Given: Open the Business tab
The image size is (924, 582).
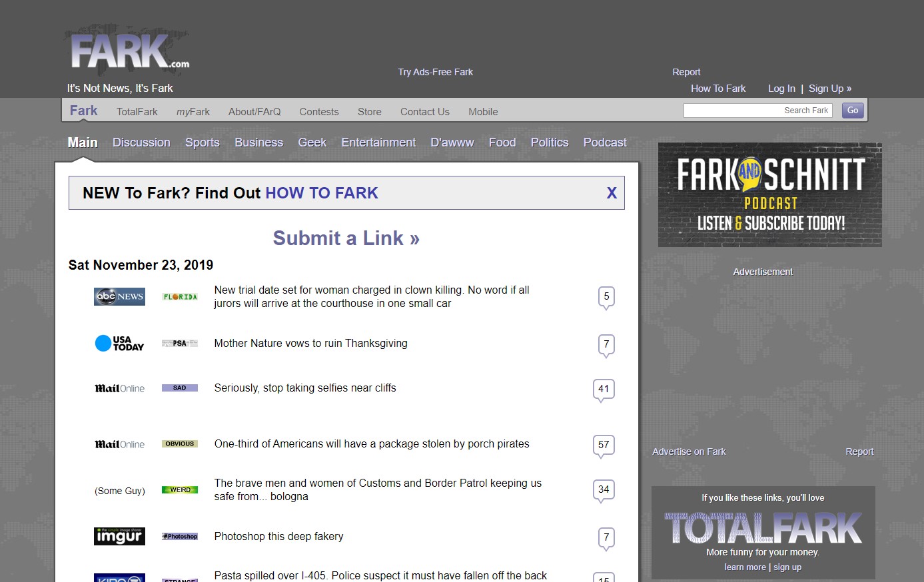Looking at the screenshot, I should pyautogui.click(x=259, y=143).
